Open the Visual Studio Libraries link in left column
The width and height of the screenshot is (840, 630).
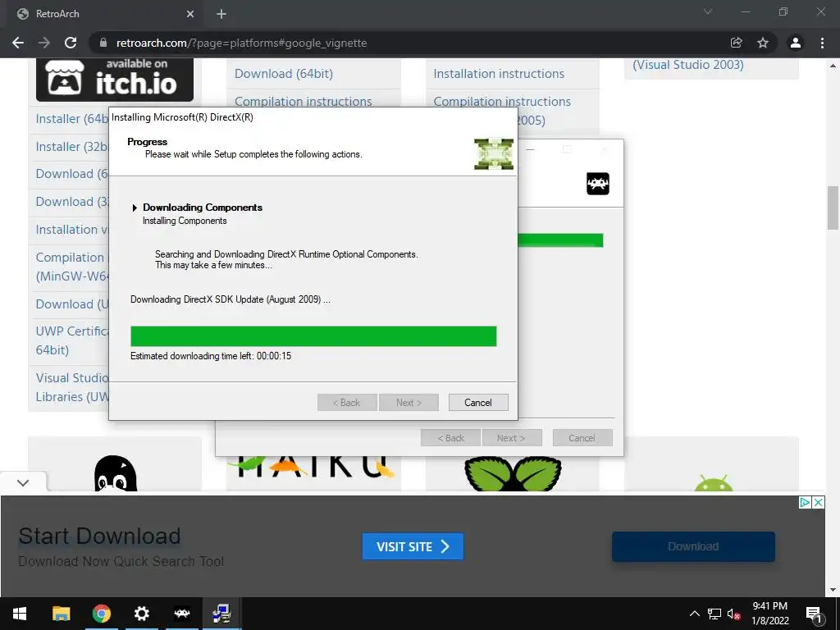(x=72, y=387)
